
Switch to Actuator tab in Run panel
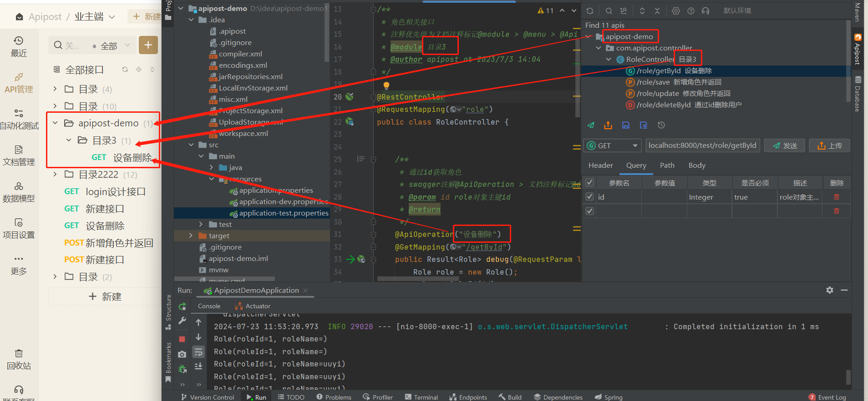pos(253,306)
